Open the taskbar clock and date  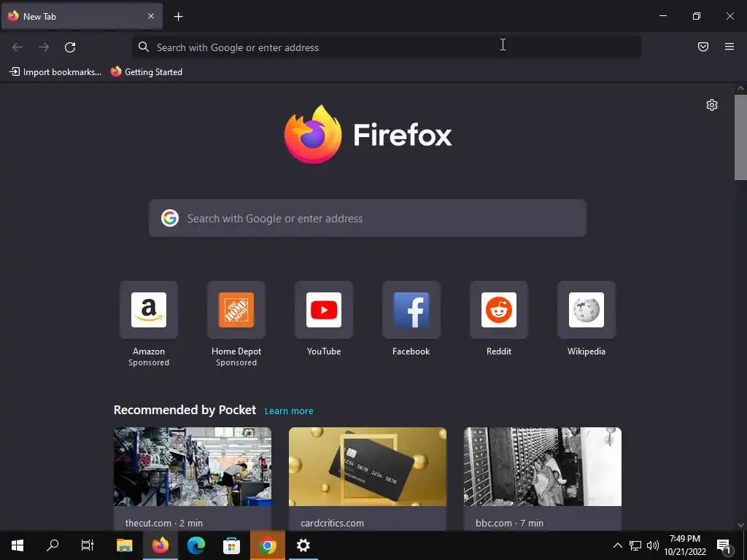(685, 545)
